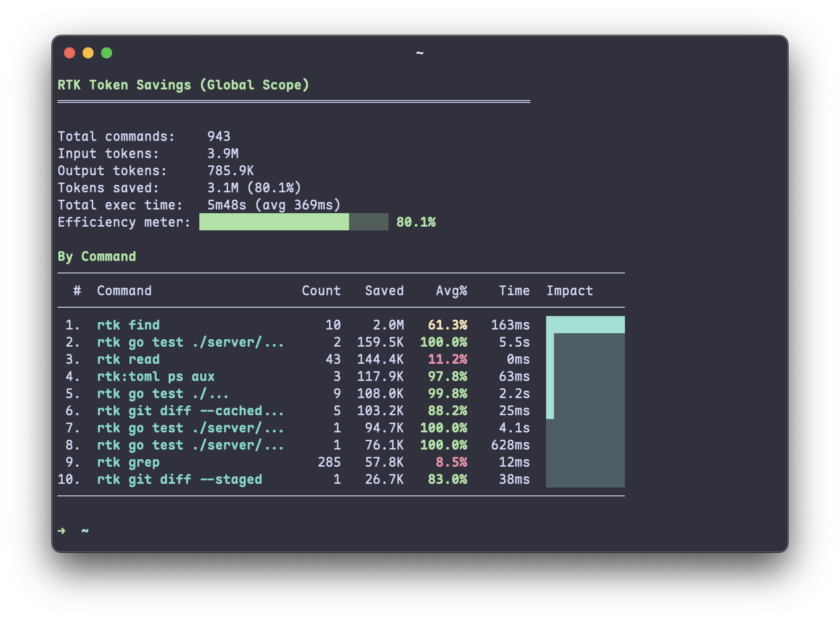Viewport: 840px width, 621px height.
Task: Click the '144.4K' saved value
Action: tap(381, 359)
